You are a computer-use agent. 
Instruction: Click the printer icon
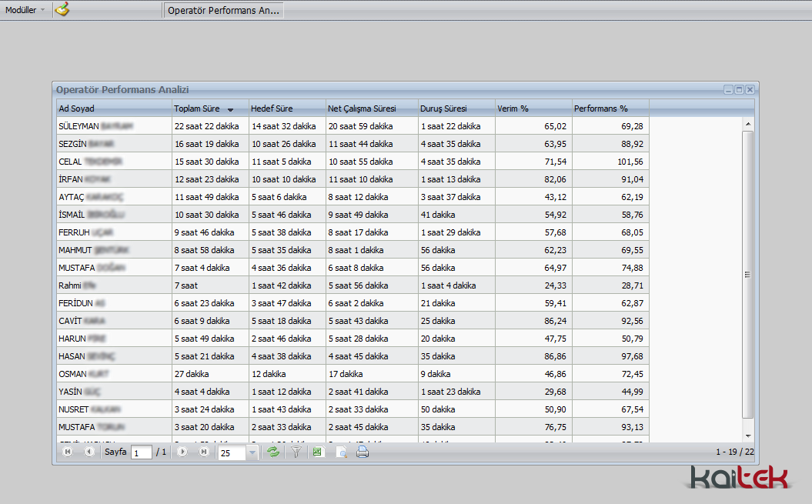363,452
